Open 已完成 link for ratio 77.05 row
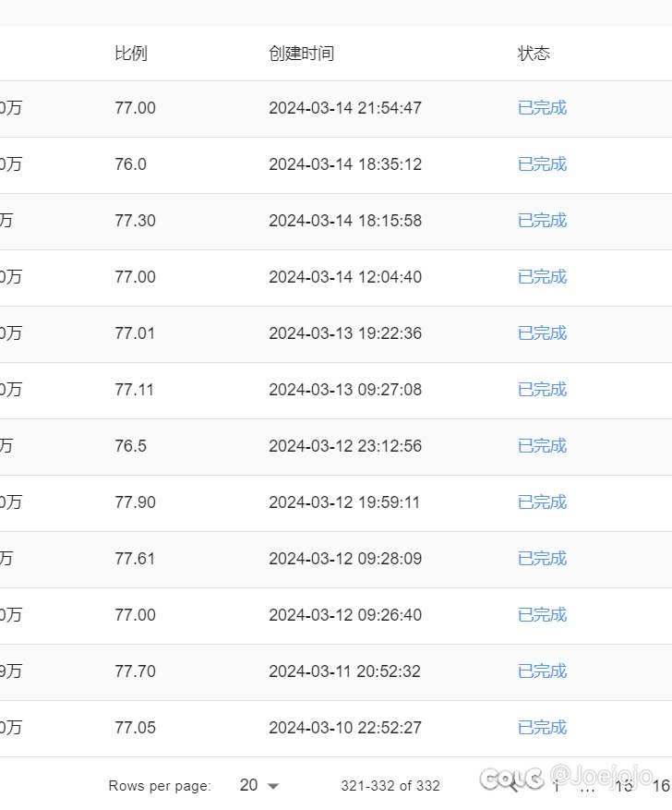Screen dimensions: 672x810 click(x=542, y=728)
